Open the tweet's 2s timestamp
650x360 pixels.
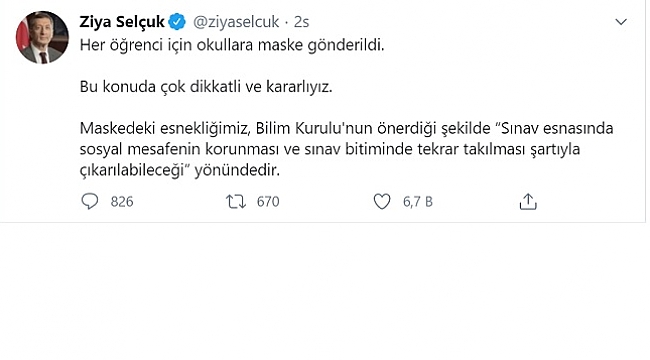301,22
